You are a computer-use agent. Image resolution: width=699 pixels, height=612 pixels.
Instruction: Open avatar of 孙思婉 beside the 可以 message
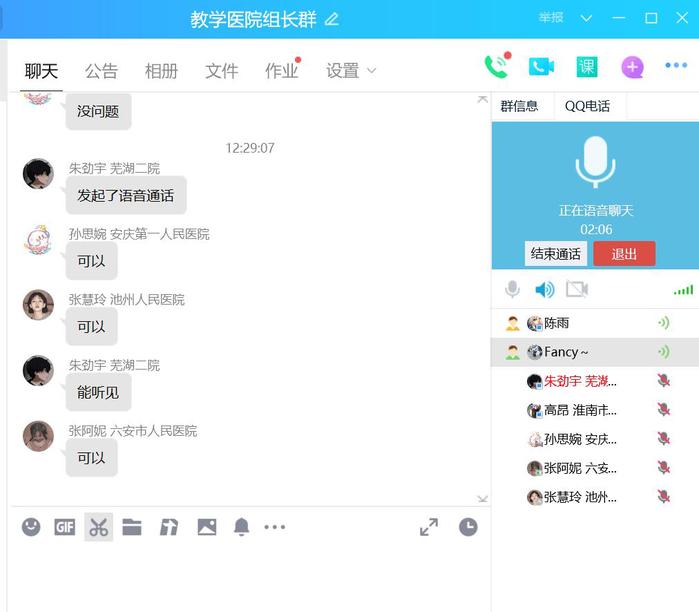click(38, 239)
